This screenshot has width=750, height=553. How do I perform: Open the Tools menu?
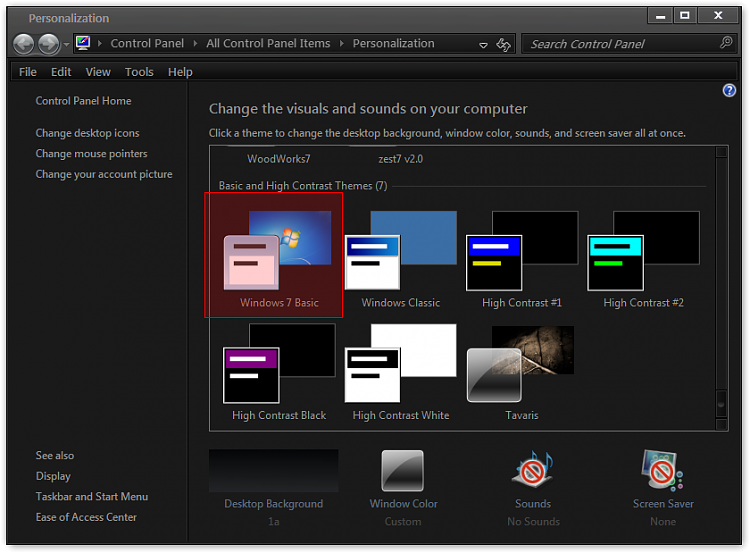click(x=139, y=72)
